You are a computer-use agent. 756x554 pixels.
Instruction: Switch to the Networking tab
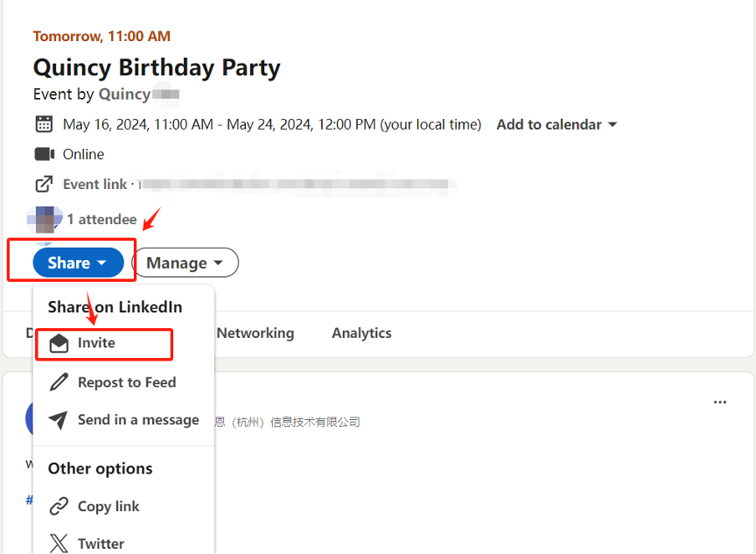point(255,333)
